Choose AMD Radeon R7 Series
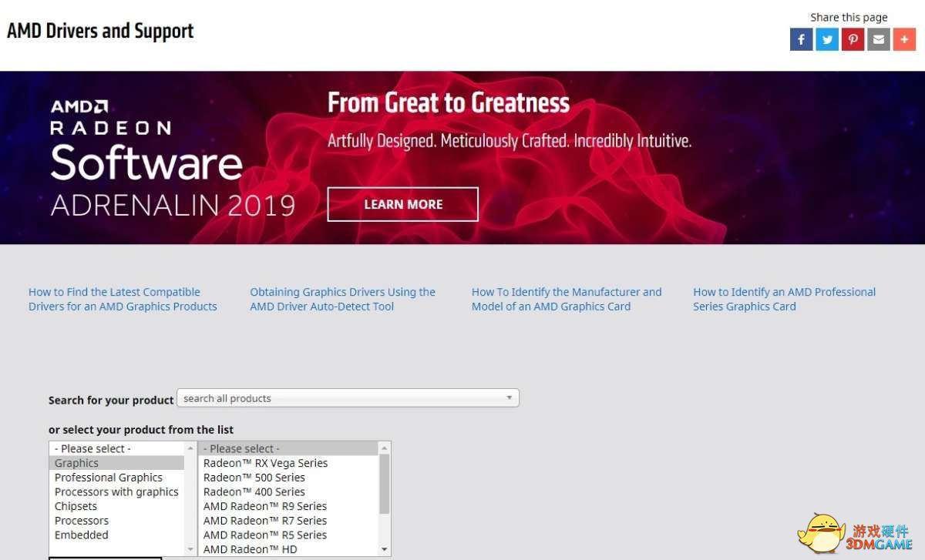925x560 pixels. click(288, 521)
